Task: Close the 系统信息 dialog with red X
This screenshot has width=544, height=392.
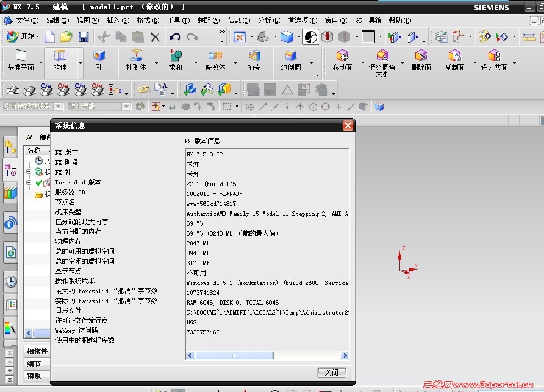Action: pyautogui.click(x=348, y=126)
